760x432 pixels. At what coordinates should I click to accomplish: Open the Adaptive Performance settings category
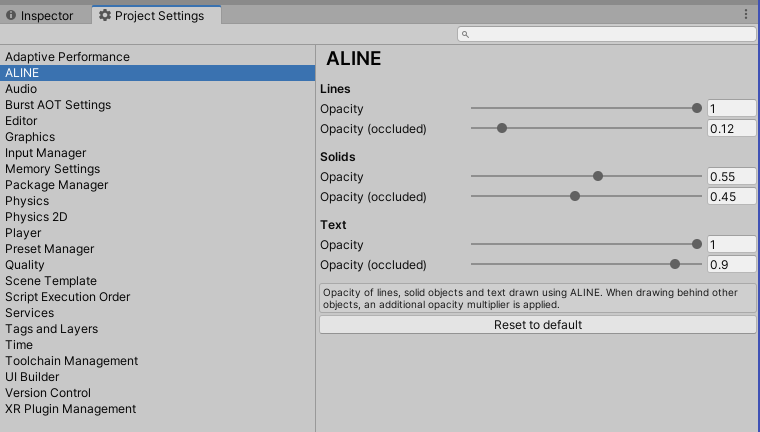(x=67, y=57)
